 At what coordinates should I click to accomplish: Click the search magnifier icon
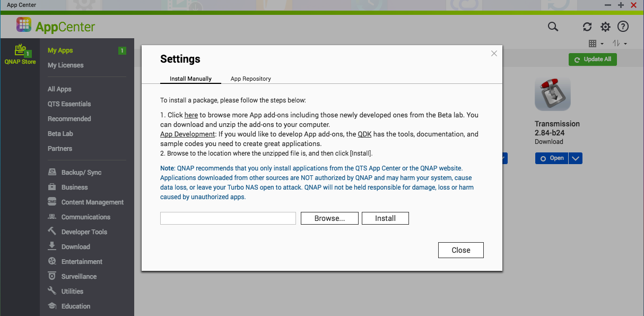pyautogui.click(x=553, y=27)
